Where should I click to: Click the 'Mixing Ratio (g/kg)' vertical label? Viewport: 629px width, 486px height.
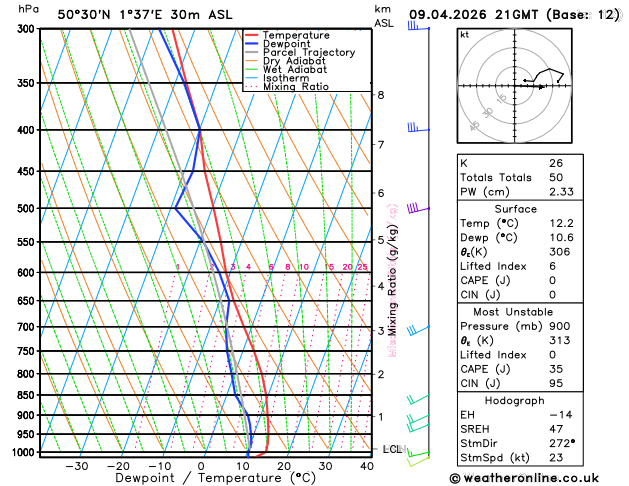(393, 279)
